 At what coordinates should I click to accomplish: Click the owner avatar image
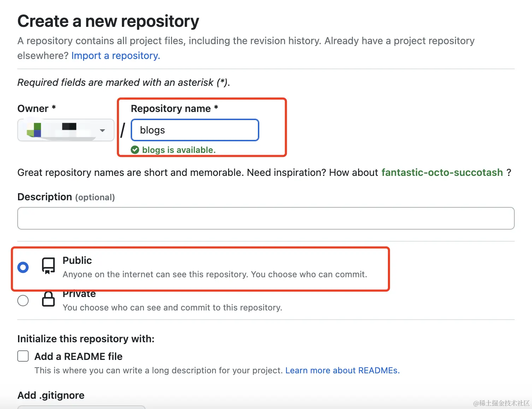(x=34, y=130)
